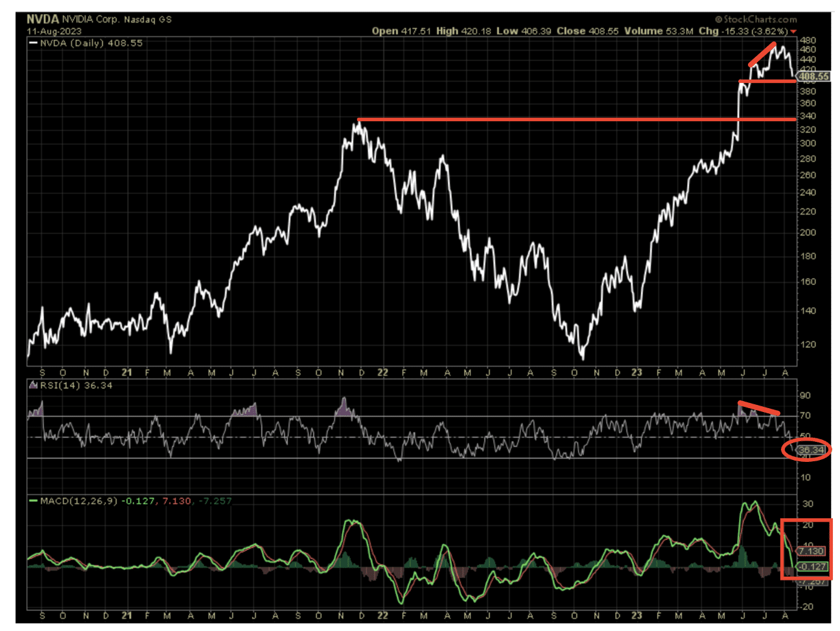Click the small RSI indicator icon
This screenshot has width=840, height=631.
pyautogui.click(x=33, y=385)
